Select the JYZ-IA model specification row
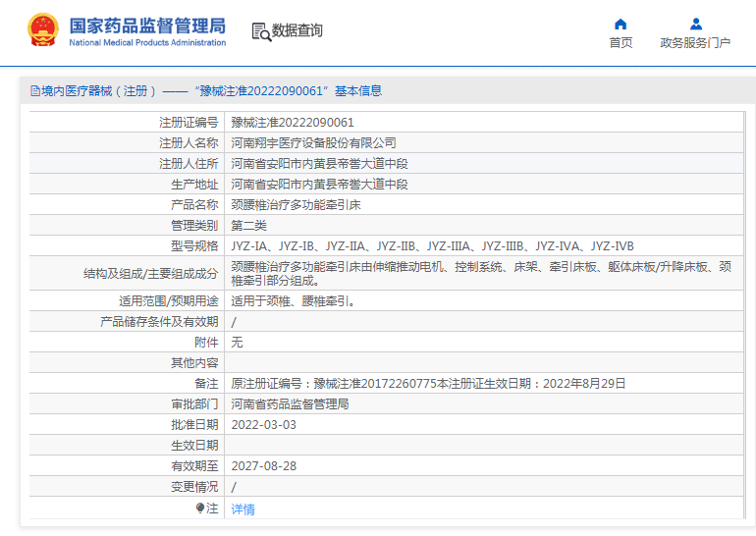Image resolution: width=756 pixels, height=536 pixels. [432, 246]
